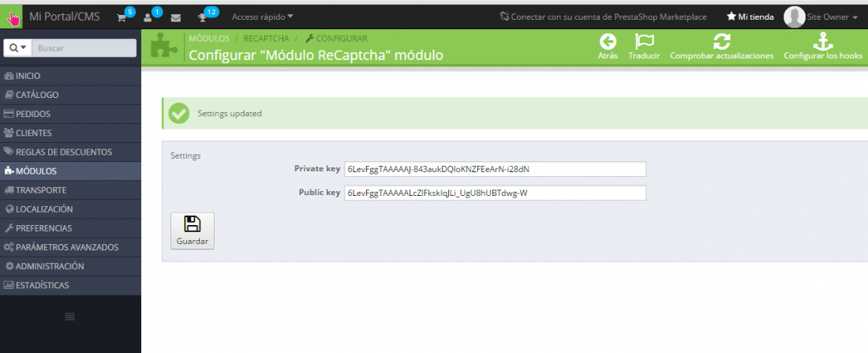Open Reglas de descuentos menu

[70, 152]
